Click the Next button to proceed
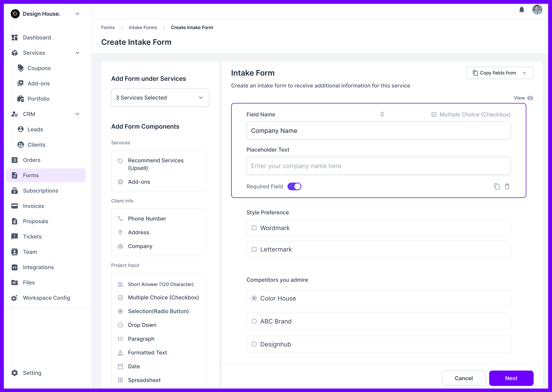 (x=511, y=378)
